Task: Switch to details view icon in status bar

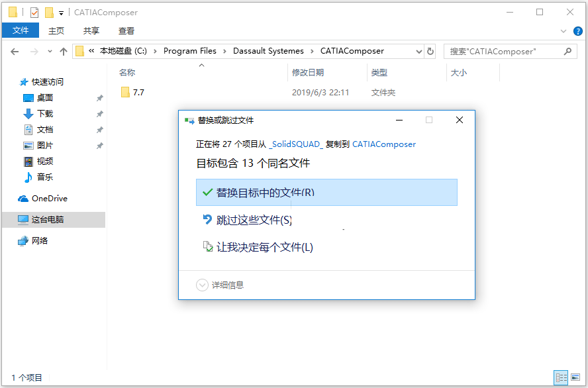Action: pyautogui.click(x=561, y=377)
